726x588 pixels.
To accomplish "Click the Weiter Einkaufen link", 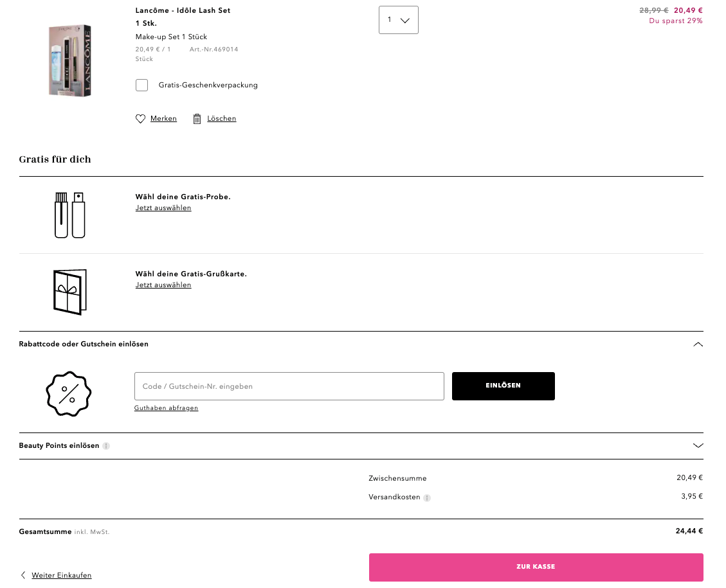I will click(62, 576).
